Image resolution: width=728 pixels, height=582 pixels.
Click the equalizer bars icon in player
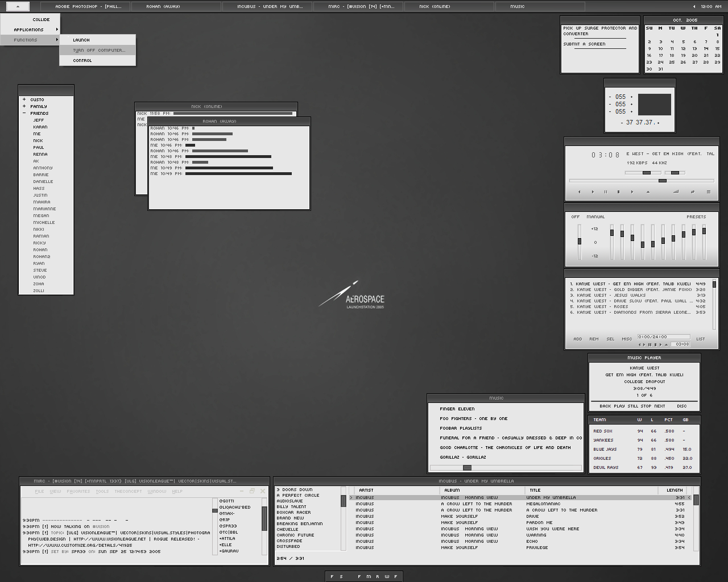[676, 192]
